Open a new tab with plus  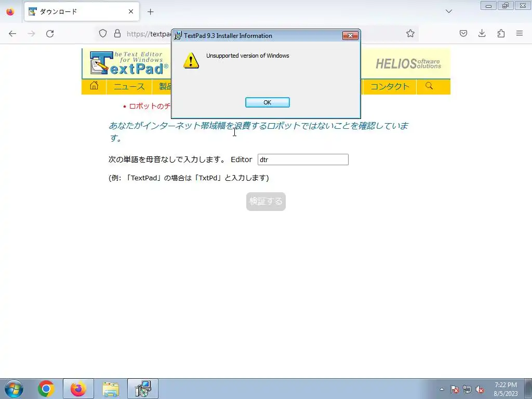(x=151, y=12)
